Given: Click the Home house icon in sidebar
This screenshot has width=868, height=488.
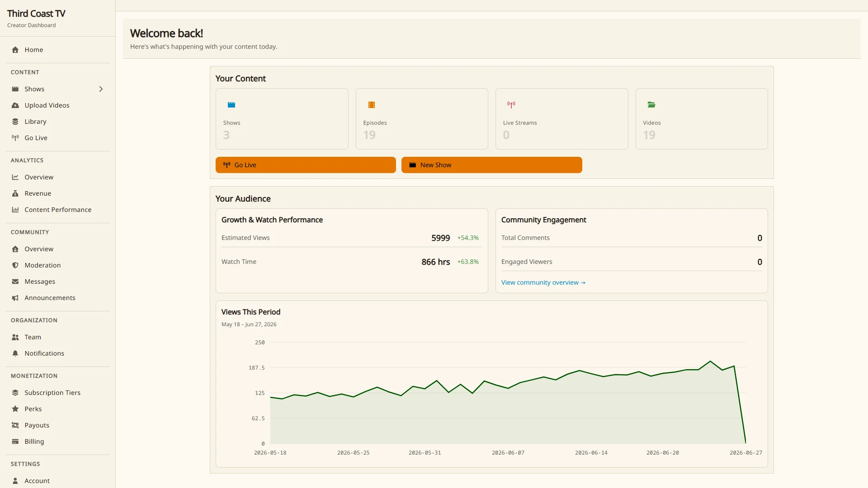Looking at the screenshot, I should point(15,50).
